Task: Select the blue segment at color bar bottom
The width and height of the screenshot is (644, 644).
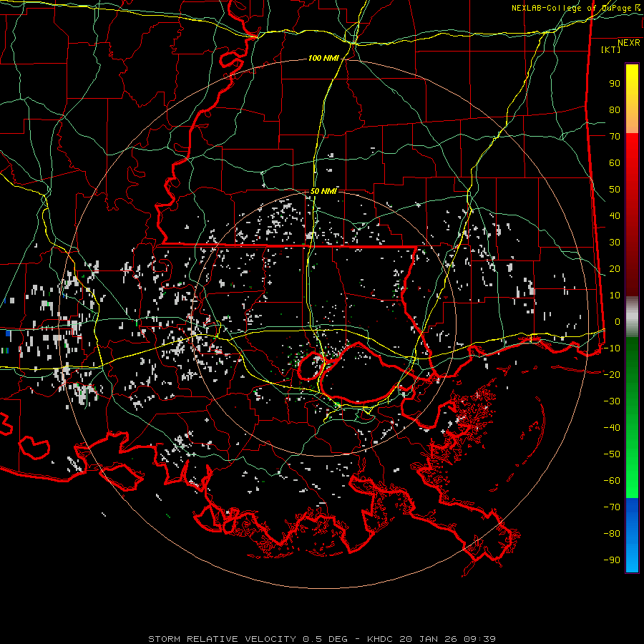Action: [x=632, y=535]
